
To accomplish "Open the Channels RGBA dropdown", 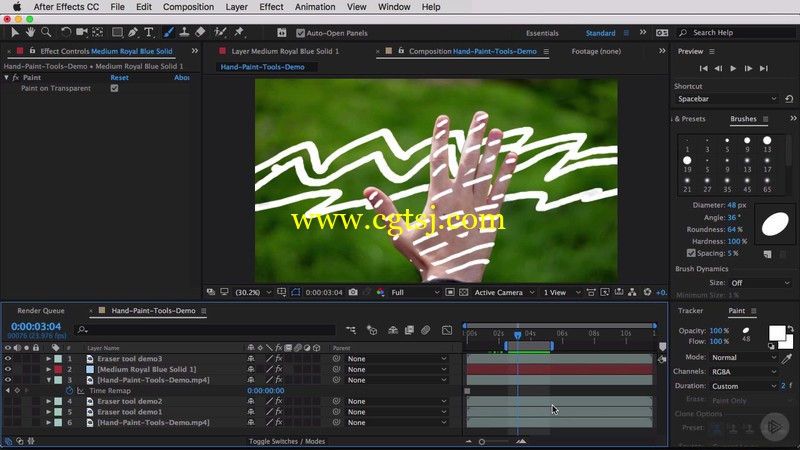I will click(x=744, y=371).
